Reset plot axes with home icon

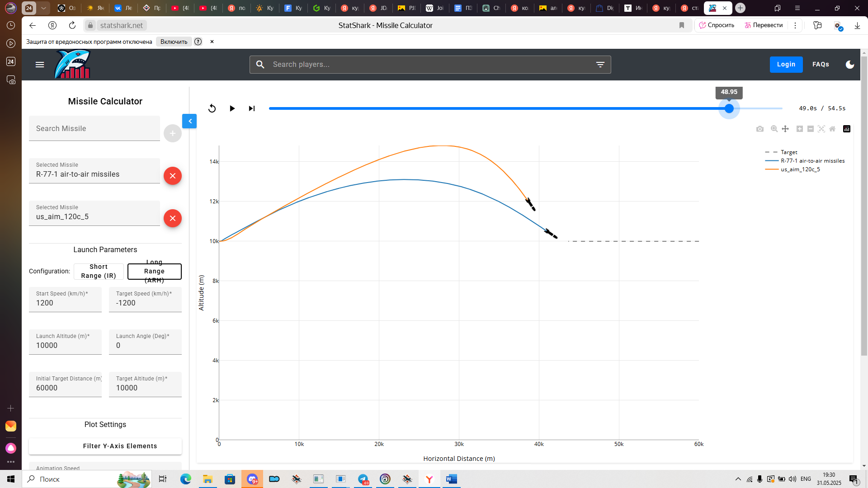click(x=832, y=129)
